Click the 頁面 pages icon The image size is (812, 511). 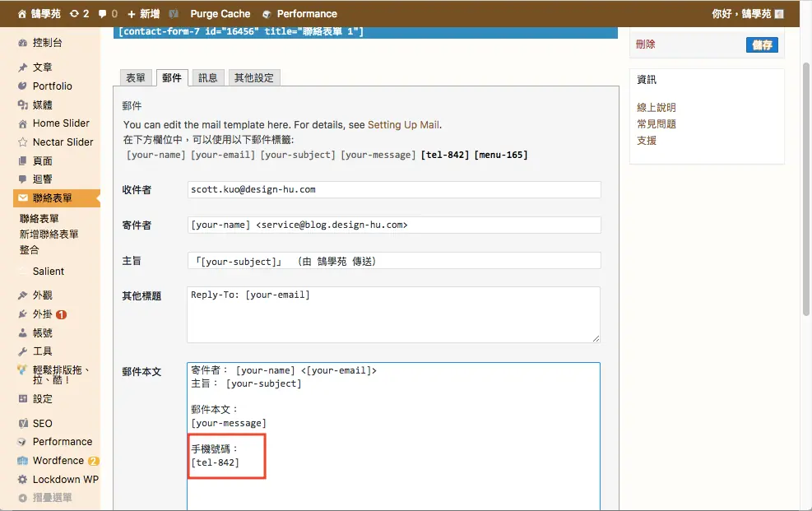(22, 161)
